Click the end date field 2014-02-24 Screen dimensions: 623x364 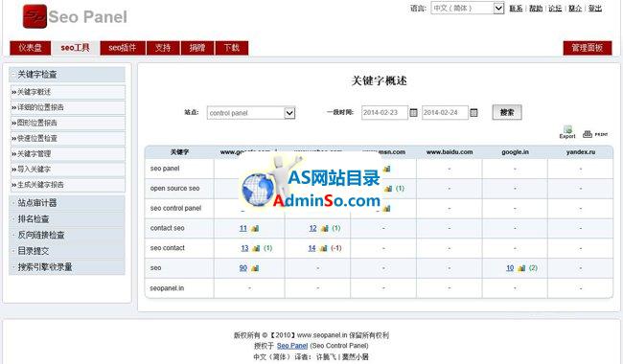coord(445,113)
